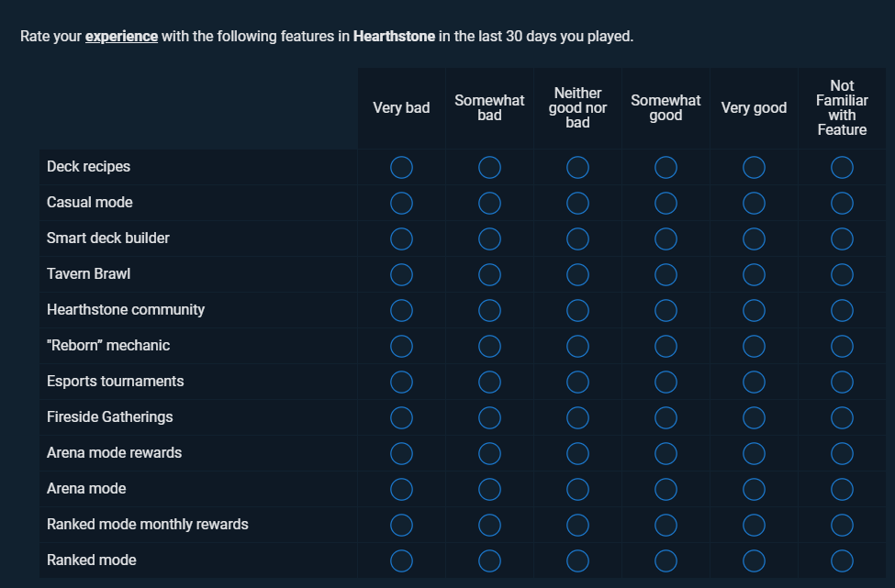Rate Ranked mode Neither good nor bad
This screenshot has width=895, height=588.
577,561
